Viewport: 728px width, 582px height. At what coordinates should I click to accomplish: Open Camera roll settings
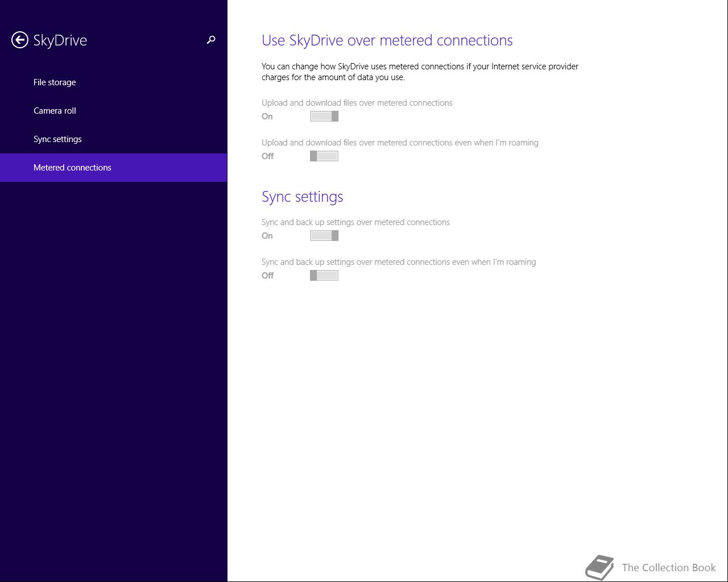[x=113, y=111]
